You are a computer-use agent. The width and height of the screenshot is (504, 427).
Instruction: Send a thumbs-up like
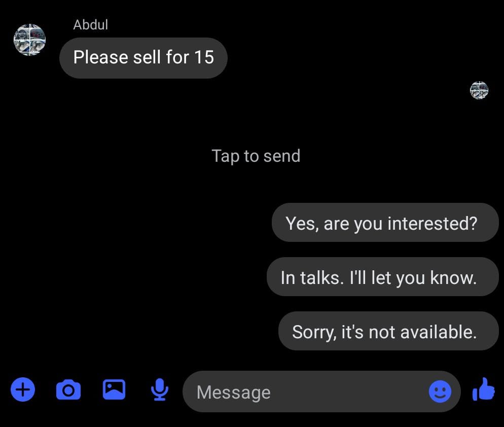483,390
